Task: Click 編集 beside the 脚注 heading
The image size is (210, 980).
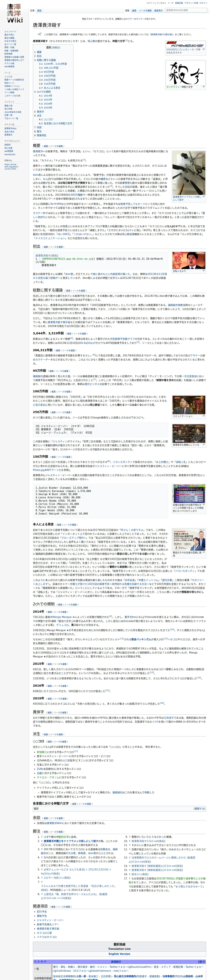Action: [x=46, y=832]
